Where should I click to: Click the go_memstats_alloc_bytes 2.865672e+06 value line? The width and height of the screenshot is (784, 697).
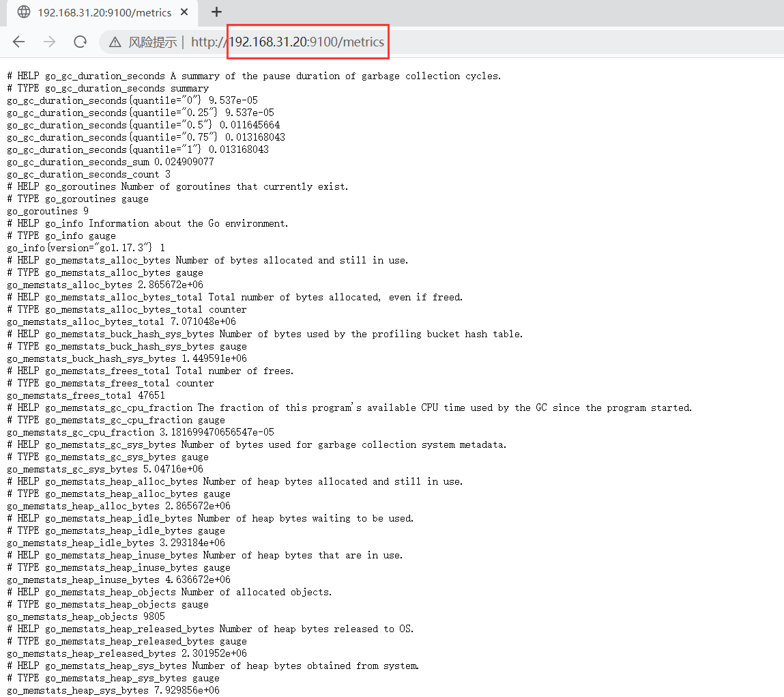(x=105, y=285)
